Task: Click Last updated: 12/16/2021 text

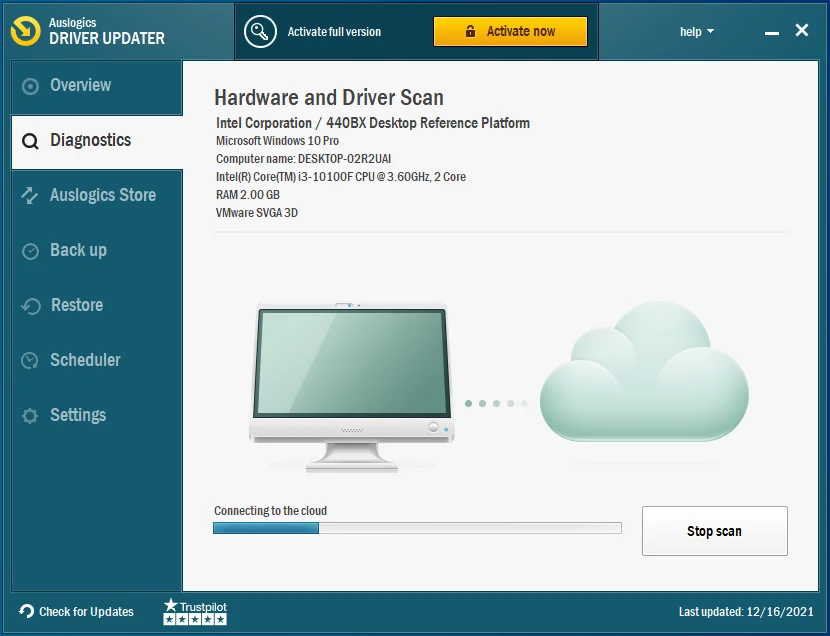Action: coord(746,612)
